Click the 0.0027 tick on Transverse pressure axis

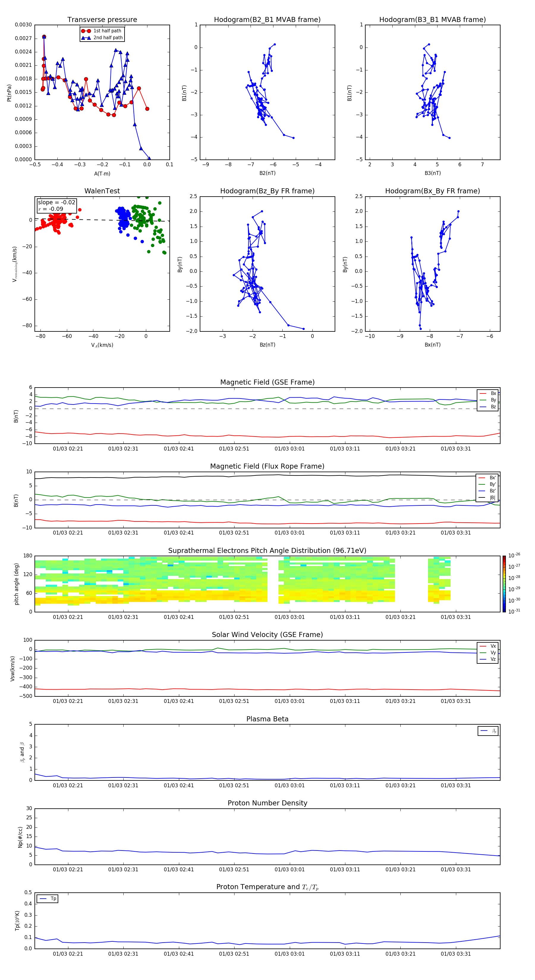click(23, 38)
